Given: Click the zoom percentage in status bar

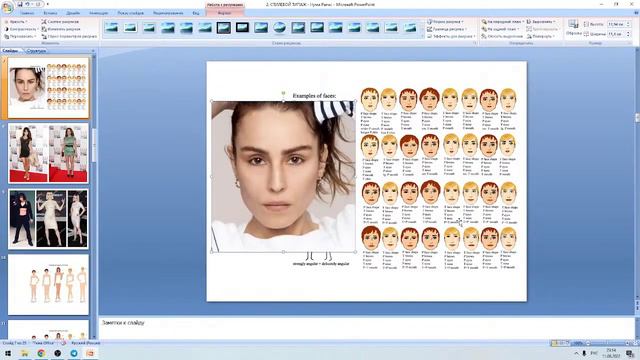Looking at the screenshot, I should 578,343.
